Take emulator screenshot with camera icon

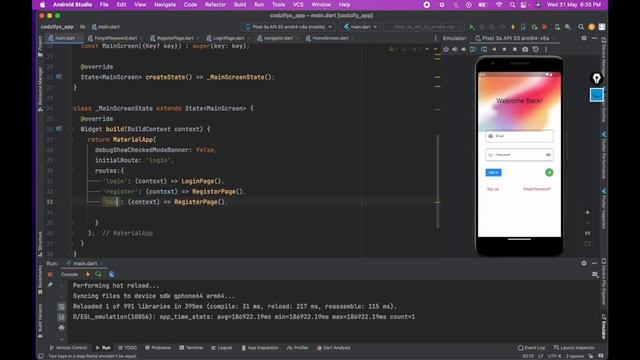(525, 49)
